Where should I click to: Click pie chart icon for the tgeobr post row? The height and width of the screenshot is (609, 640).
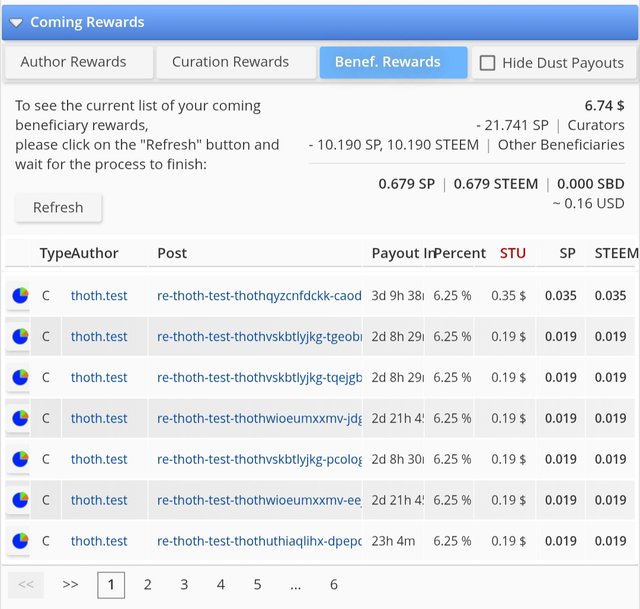[x=19, y=337]
